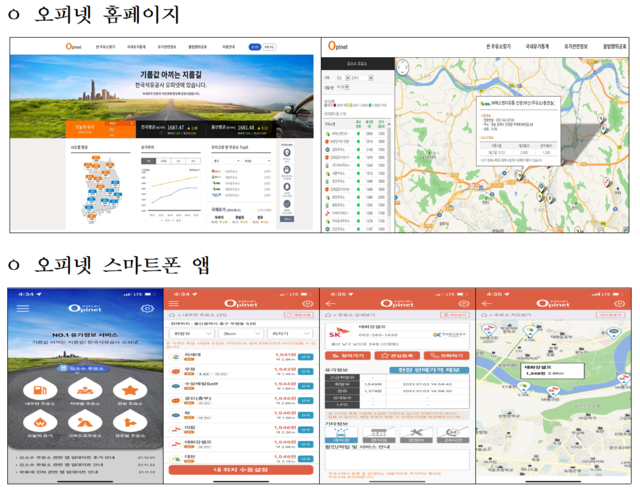Image resolution: width=640 pixels, height=491 pixels.
Task: Click top circular quick-menu icon in homepage sidebar
Action: tap(287, 153)
